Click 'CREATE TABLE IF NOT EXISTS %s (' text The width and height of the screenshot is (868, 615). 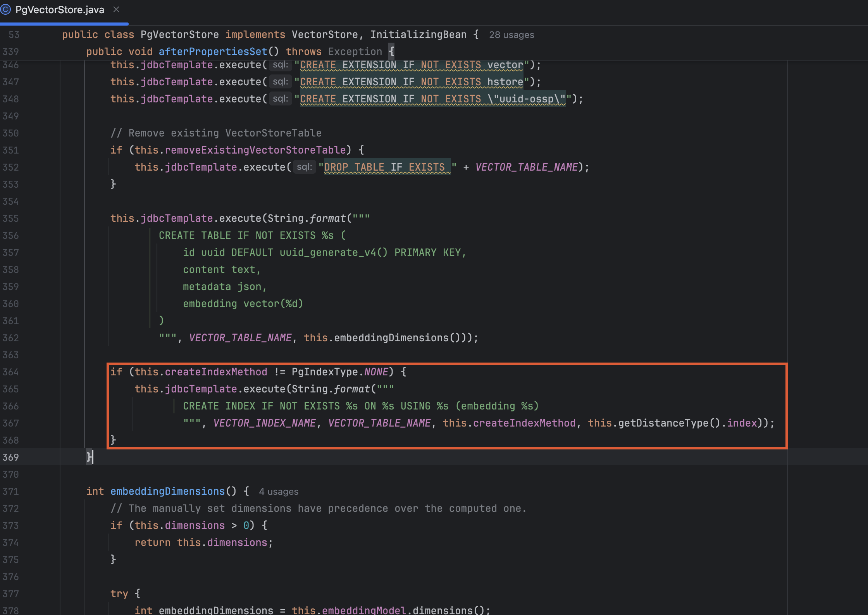pos(252,235)
